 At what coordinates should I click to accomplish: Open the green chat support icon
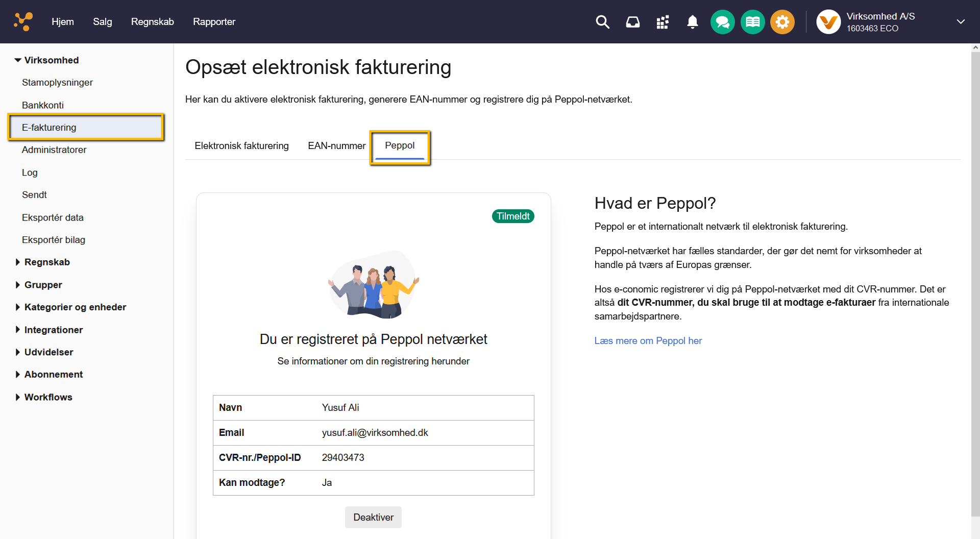coord(722,22)
